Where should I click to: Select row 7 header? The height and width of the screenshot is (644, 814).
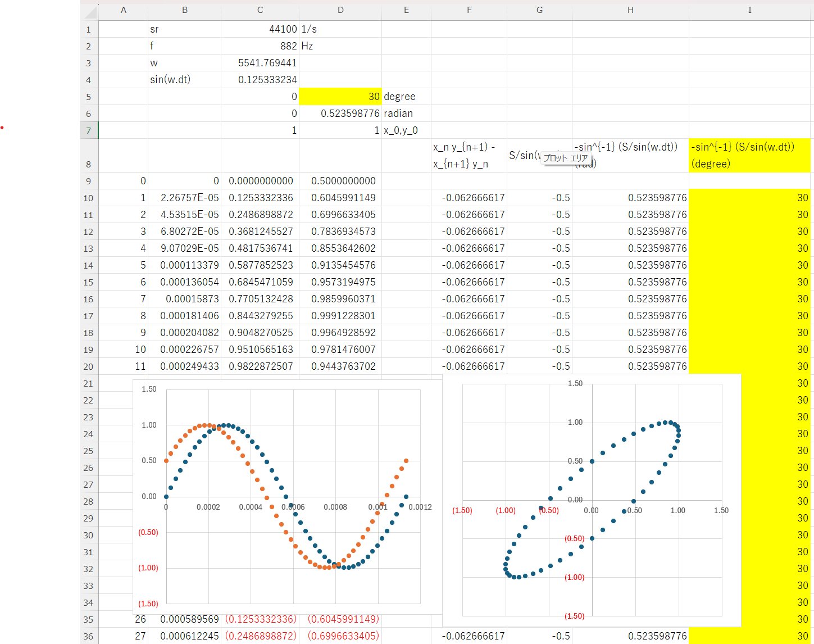click(x=89, y=131)
